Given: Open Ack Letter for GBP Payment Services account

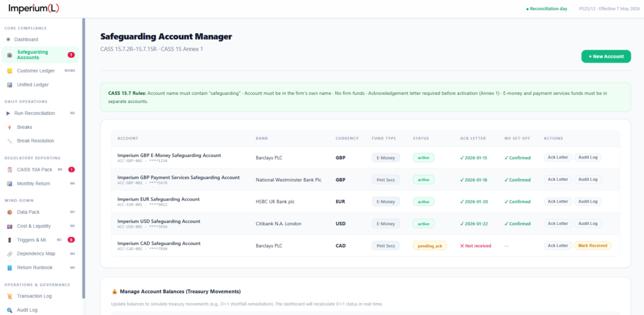Looking at the screenshot, I should pyautogui.click(x=558, y=179).
